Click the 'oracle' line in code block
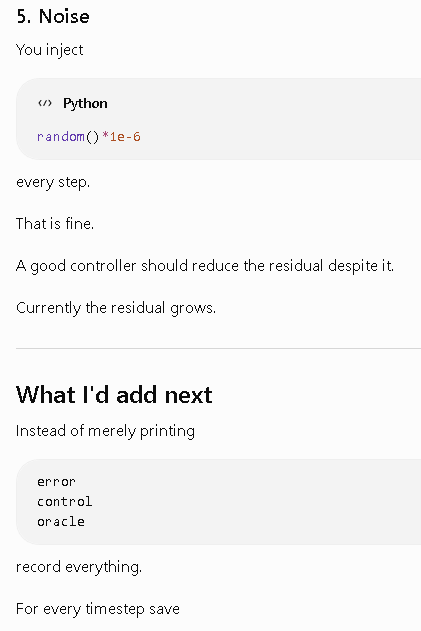 point(61,522)
